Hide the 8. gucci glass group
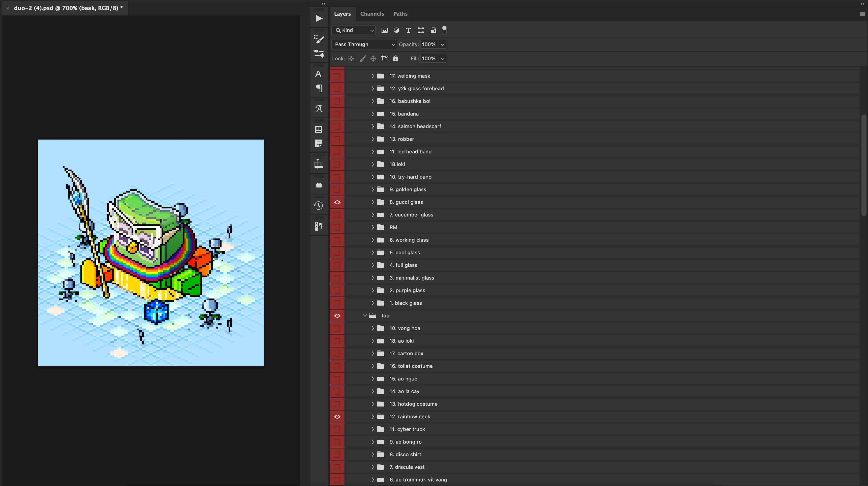868x486 pixels. (x=337, y=202)
